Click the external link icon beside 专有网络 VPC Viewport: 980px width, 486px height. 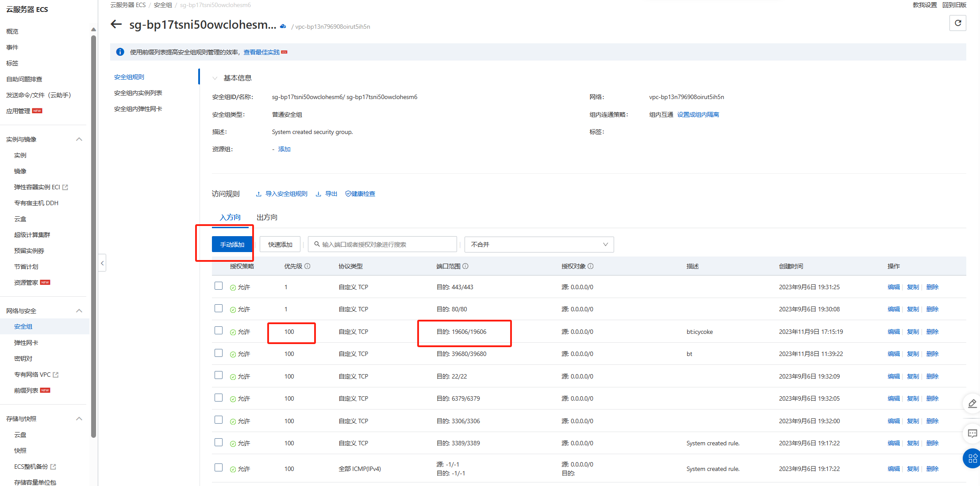tap(56, 375)
